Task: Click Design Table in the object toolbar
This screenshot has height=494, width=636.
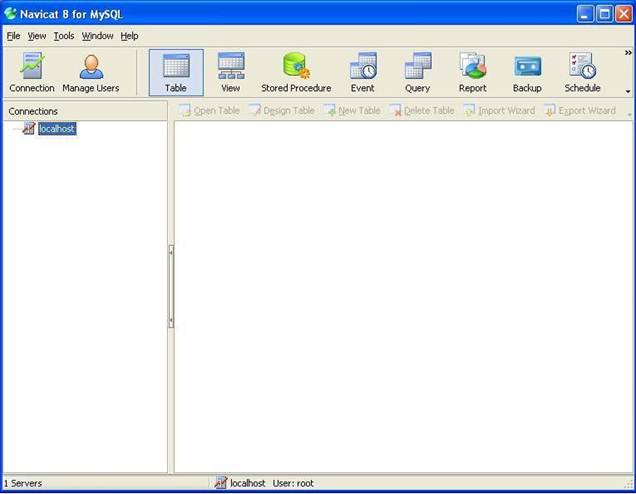Action: click(x=281, y=110)
